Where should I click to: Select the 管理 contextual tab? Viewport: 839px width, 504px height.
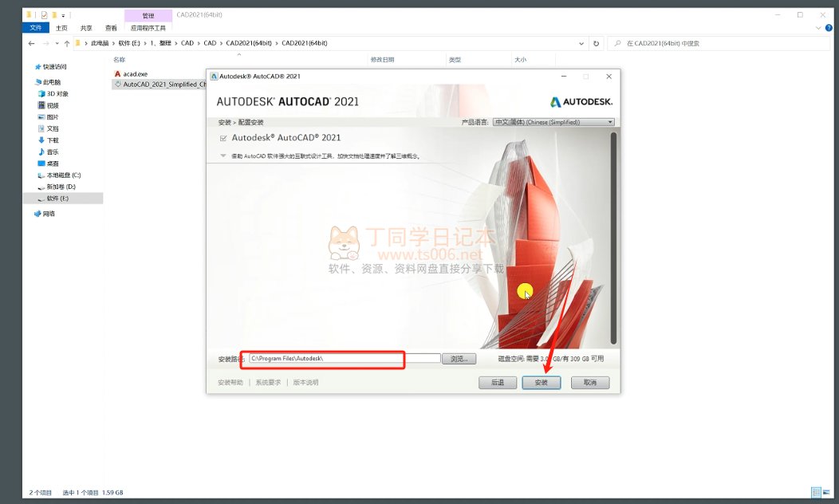[x=148, y=15]
